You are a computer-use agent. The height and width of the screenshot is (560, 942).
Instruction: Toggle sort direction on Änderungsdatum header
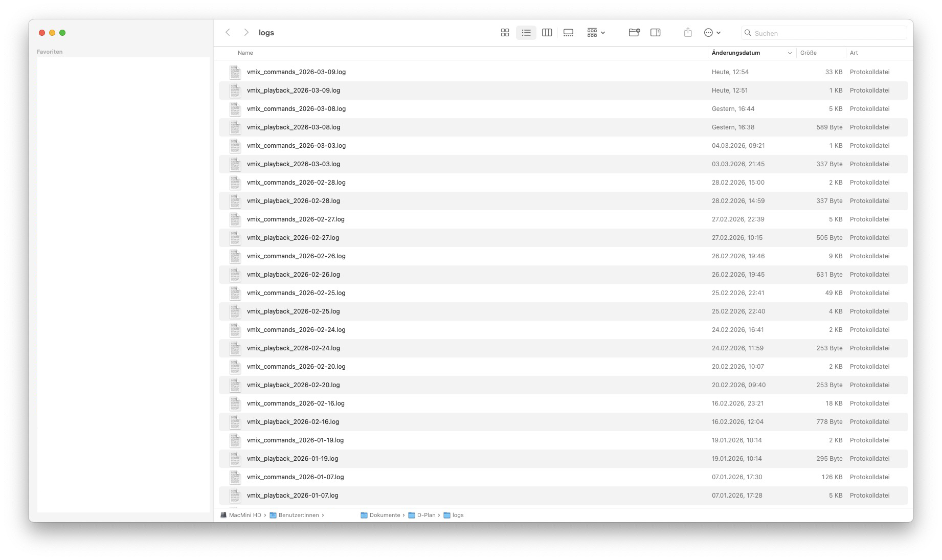[735, 53]
